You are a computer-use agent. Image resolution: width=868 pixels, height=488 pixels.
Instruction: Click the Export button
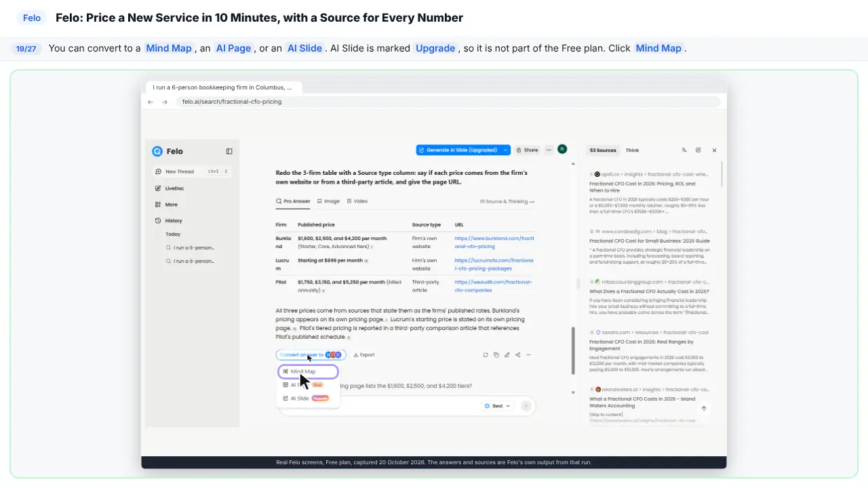[x=364, y=354]
